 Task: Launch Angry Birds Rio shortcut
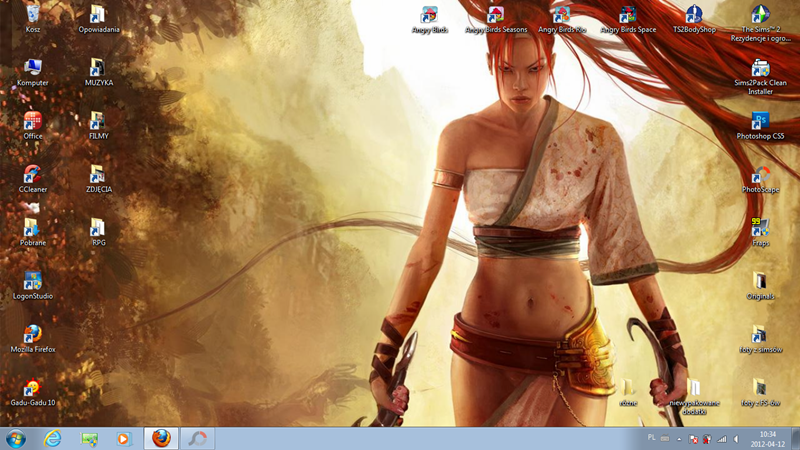562,19
